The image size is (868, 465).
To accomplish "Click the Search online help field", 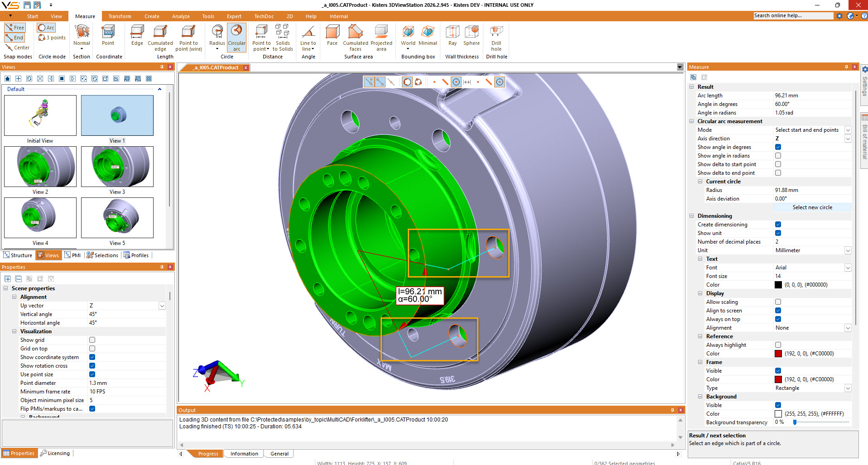I will click(x=793, y=16).
